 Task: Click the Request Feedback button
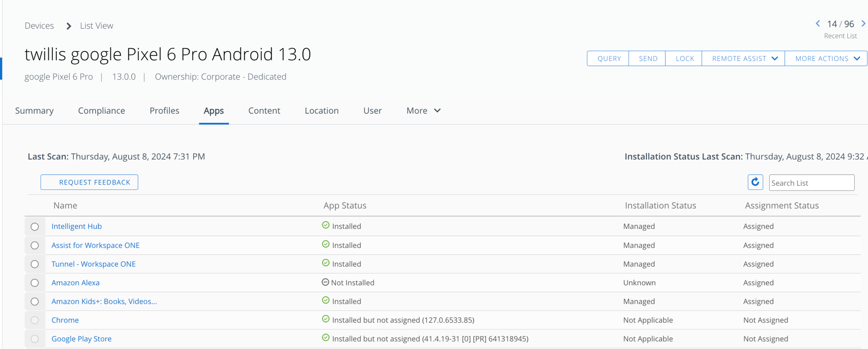(89, 182)
